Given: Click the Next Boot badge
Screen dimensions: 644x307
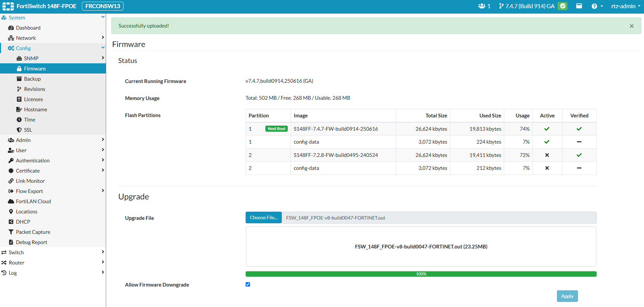Looking at the screenshot, I should coord(277,129).
